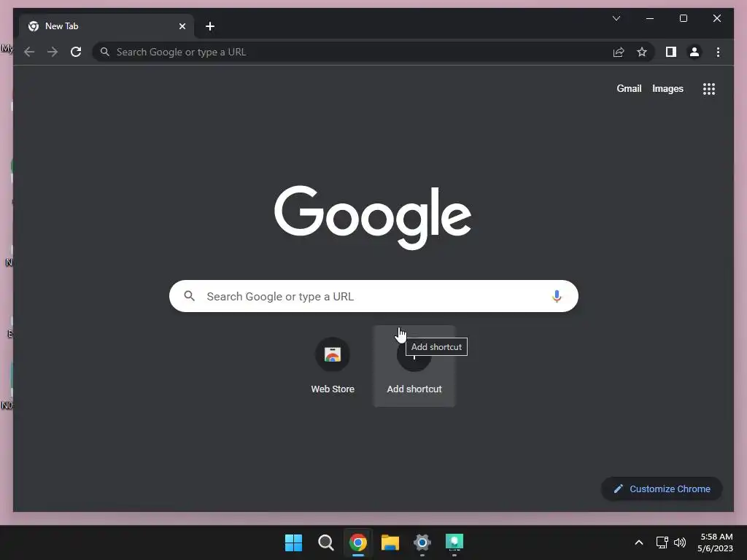Open network status tray icon

click(x=662, y=542)
